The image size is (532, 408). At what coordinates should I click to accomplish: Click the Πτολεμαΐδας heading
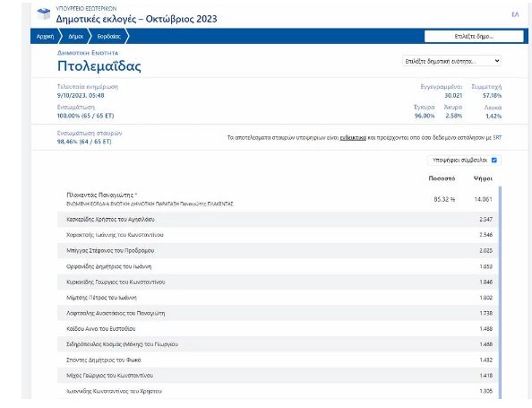point(99,65)
